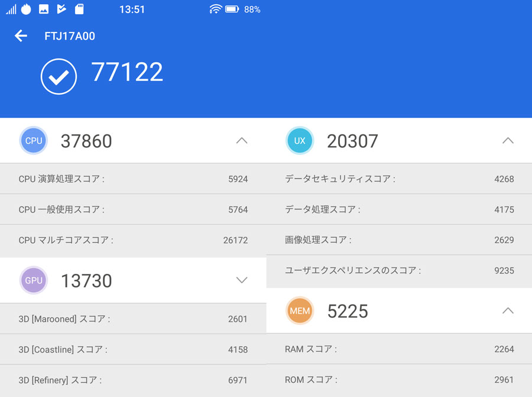This screenshot has height=397, width=532.
Task: Tap the battery status icon
Action: [232, 9]
